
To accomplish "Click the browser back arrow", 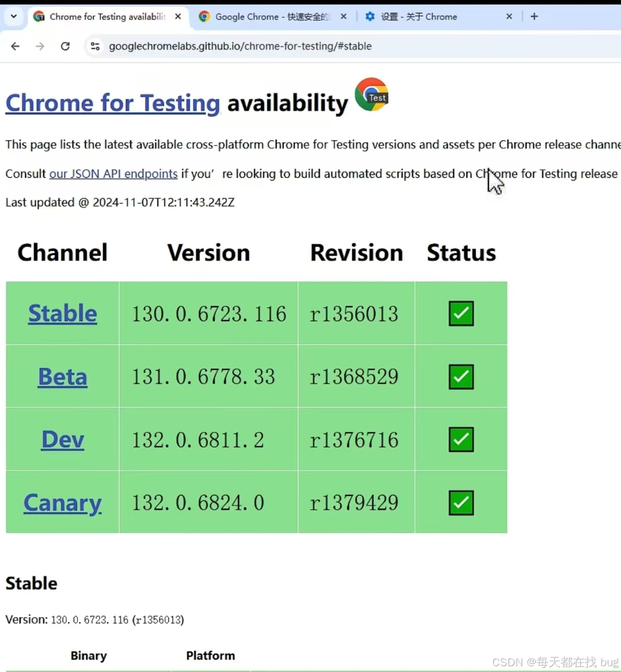I will tap(16, 46).
